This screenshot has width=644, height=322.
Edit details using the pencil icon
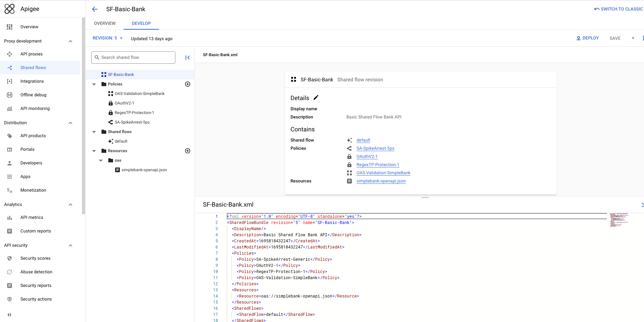[x=316, y=98]
